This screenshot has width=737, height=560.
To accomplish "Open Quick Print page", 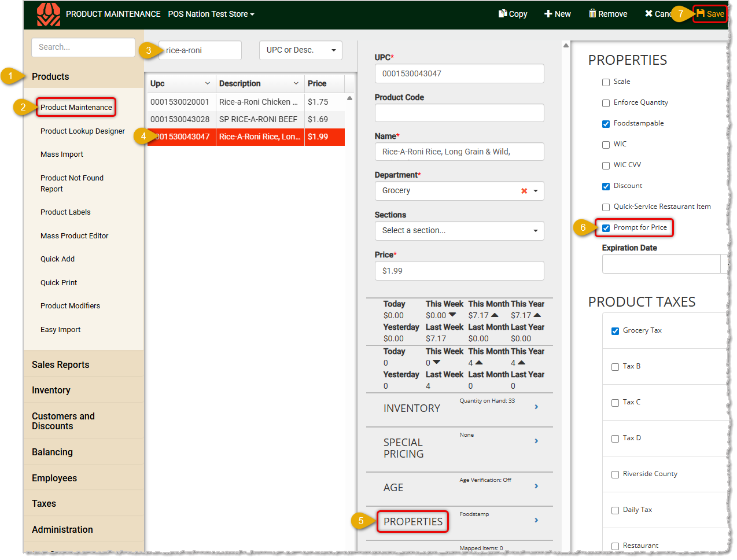I will point(58,283).
